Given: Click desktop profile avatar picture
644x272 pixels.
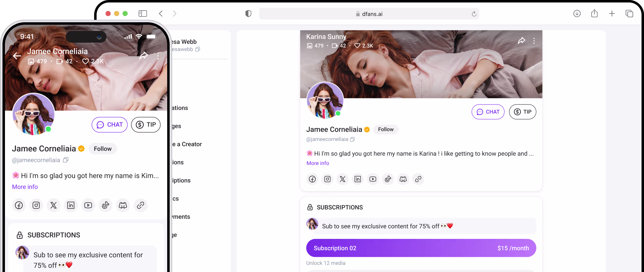Looking at the screenshot, I should tap(325, 100).
